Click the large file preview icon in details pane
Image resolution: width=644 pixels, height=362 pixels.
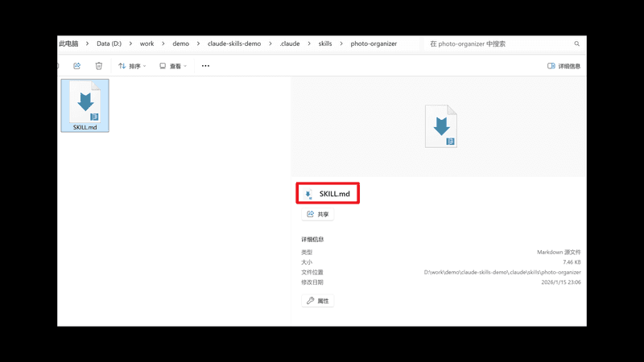click(x=440, y=126)
